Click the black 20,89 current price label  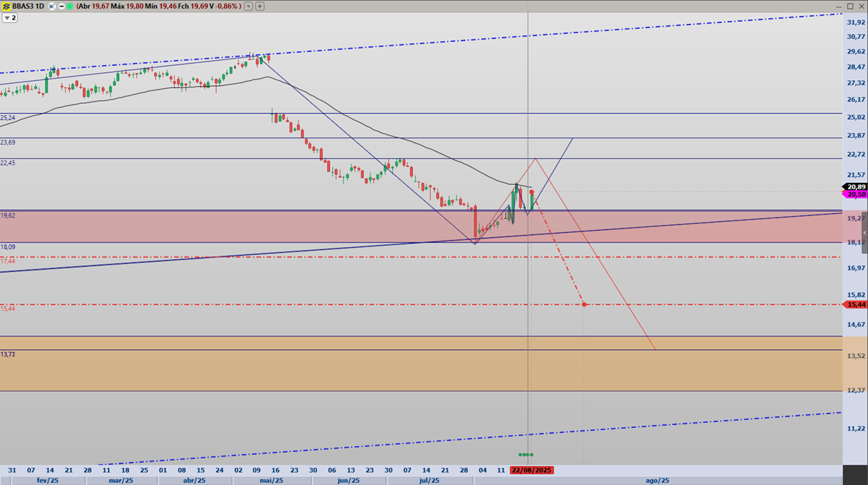coord(856,187)
